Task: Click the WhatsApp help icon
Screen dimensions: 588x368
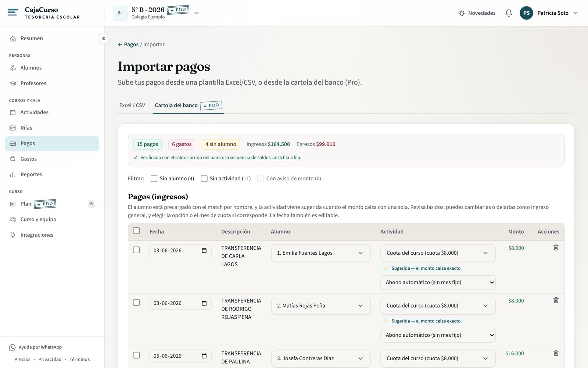Action: 12,347
